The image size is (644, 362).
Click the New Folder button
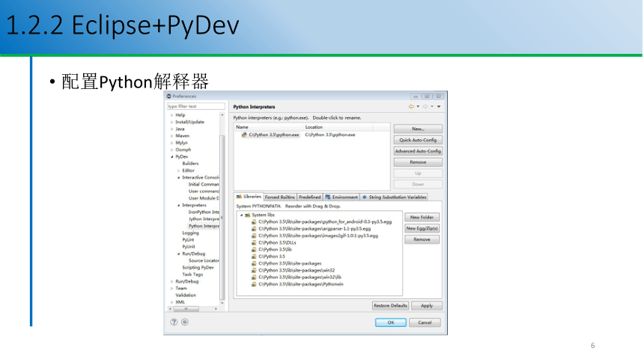point(422,217)
